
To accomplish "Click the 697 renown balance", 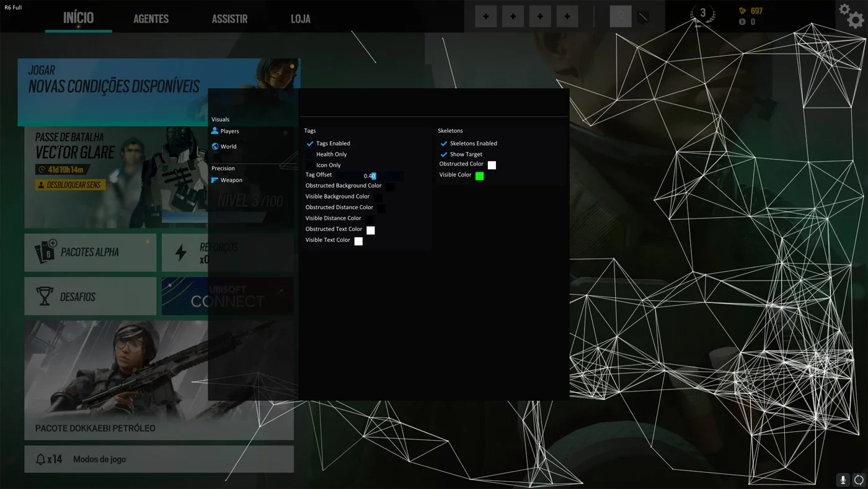I will (x=756, y=11).
